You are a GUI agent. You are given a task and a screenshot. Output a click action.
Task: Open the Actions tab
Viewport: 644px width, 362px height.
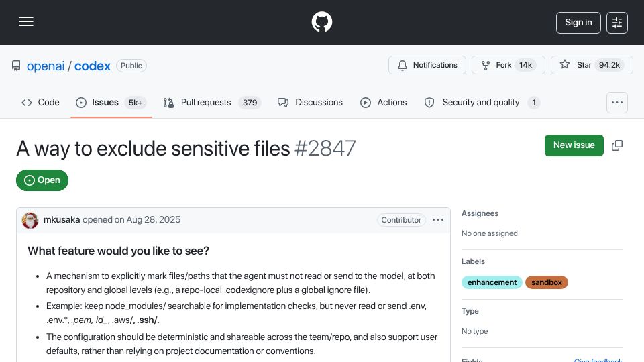pyautogui.click(x=384, y=102)
